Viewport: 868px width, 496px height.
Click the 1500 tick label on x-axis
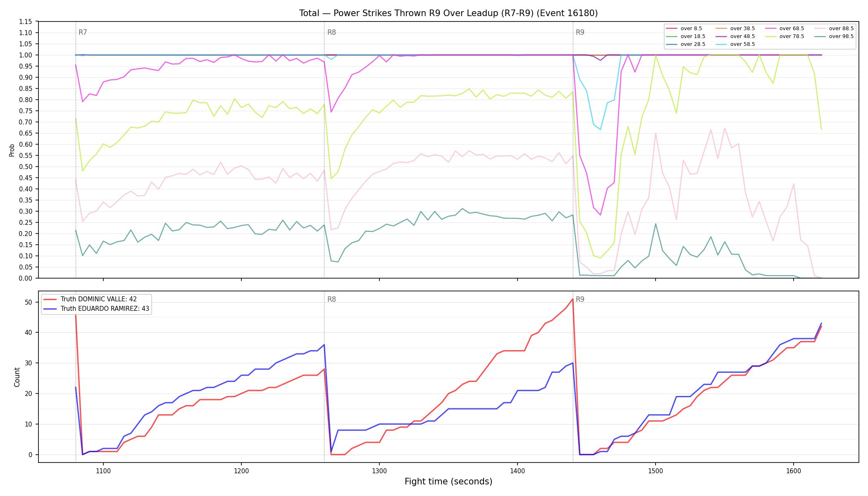pyautogui.click(x=656, y=470)
